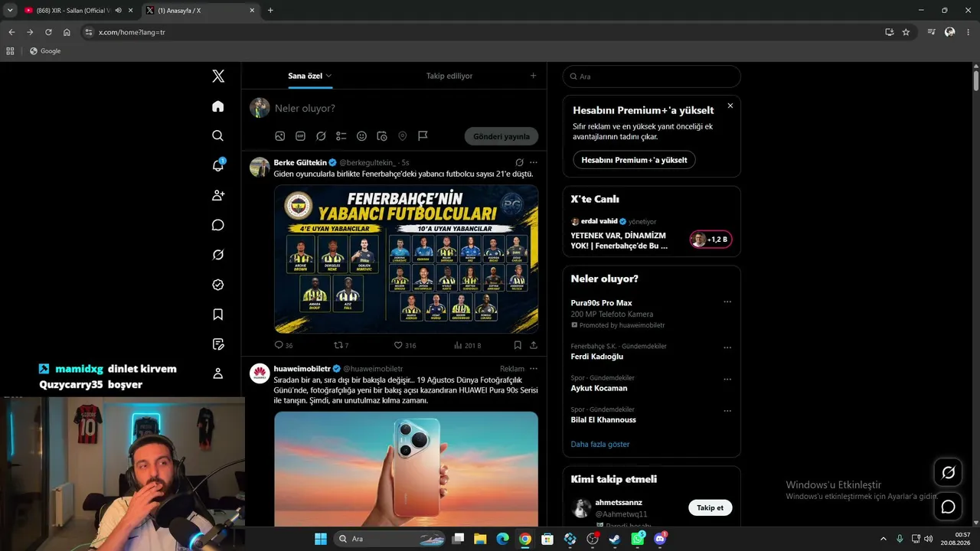The height and width of the screenshot is (551, 980).
Task: Open Chrome media controls icon
Action: 931,32
